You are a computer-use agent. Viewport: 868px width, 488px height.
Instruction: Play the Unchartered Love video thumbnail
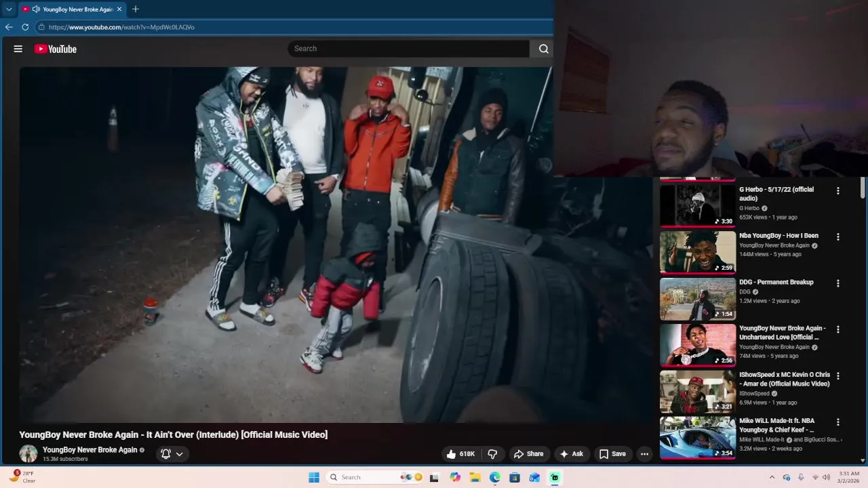(698, 345)
